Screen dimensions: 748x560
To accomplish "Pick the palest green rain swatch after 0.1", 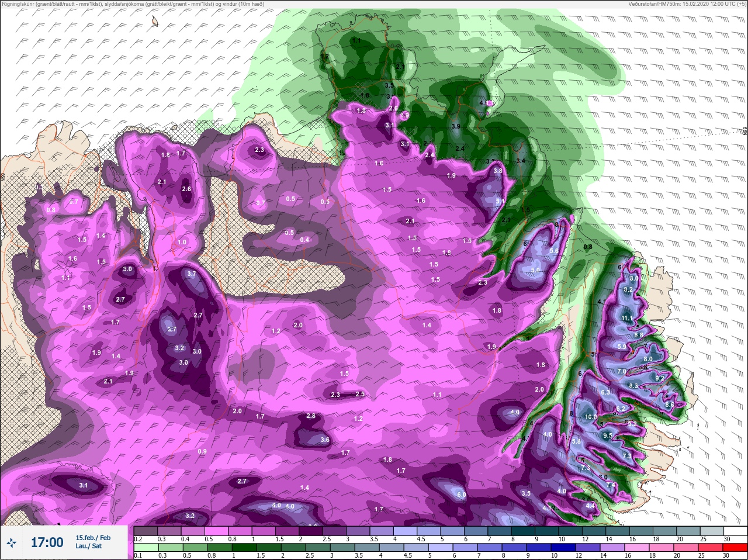I will (146, 548).
